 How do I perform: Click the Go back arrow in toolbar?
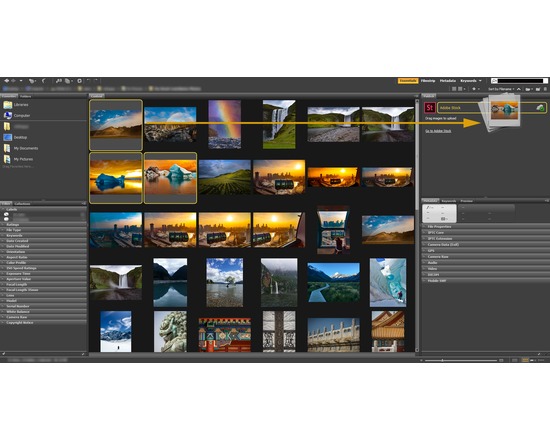(7, 81)
